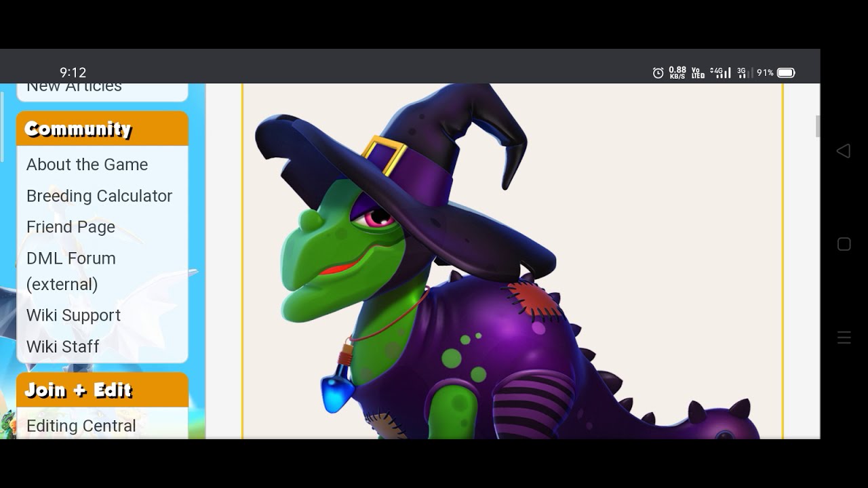Open the New Articles link

(74, 87)
